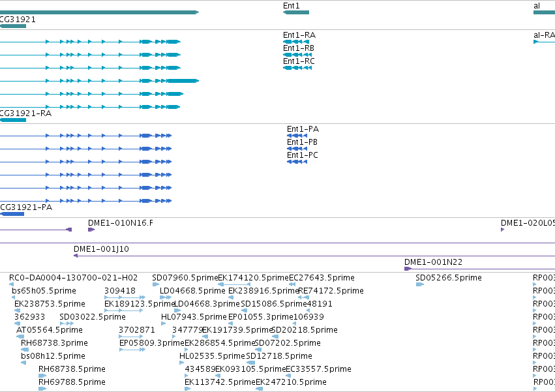Image resolution: width=555 pixels, height=392 pixels.
Task: Click the EK191739.5prime EST label
Action: pos(237,330)
